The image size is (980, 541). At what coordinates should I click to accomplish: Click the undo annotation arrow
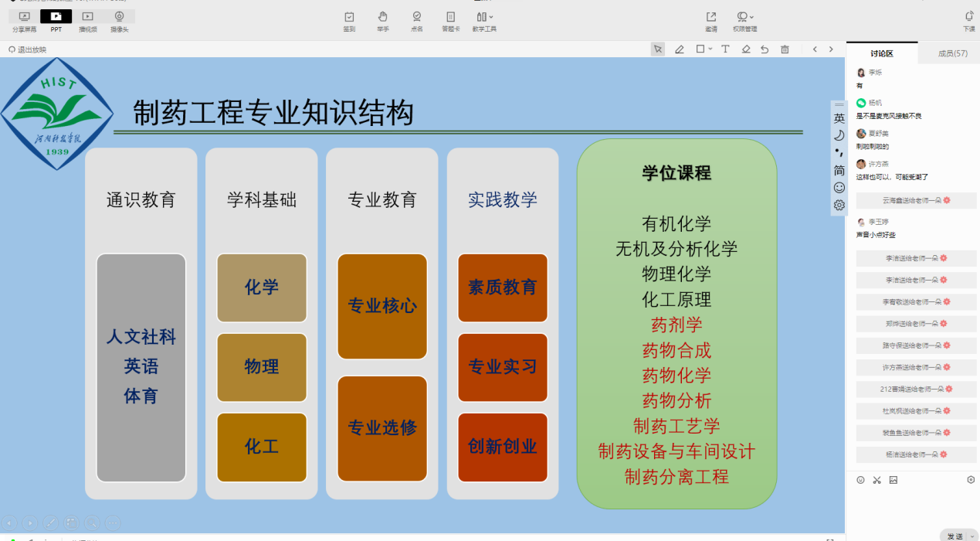tap(765, 49)
